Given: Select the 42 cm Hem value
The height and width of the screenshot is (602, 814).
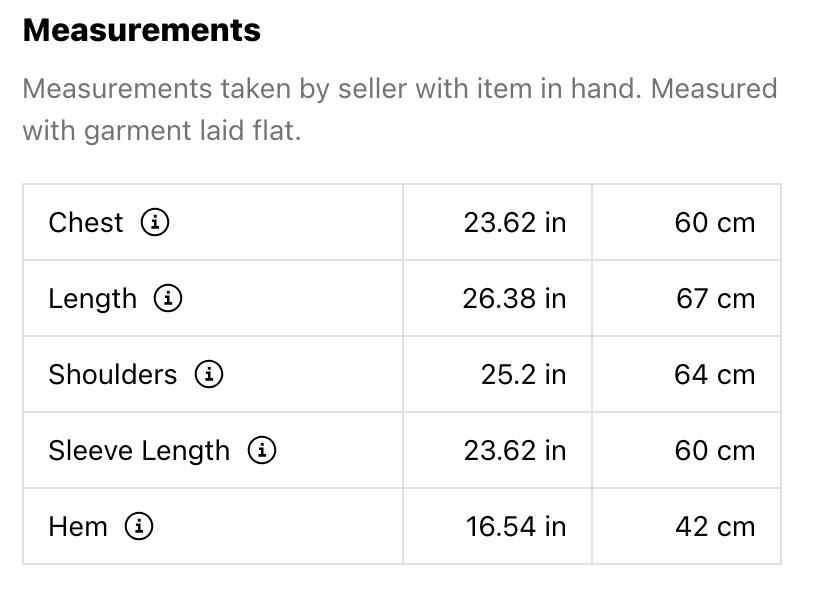Looking at the screenshot, I should (x=714, y=526).
